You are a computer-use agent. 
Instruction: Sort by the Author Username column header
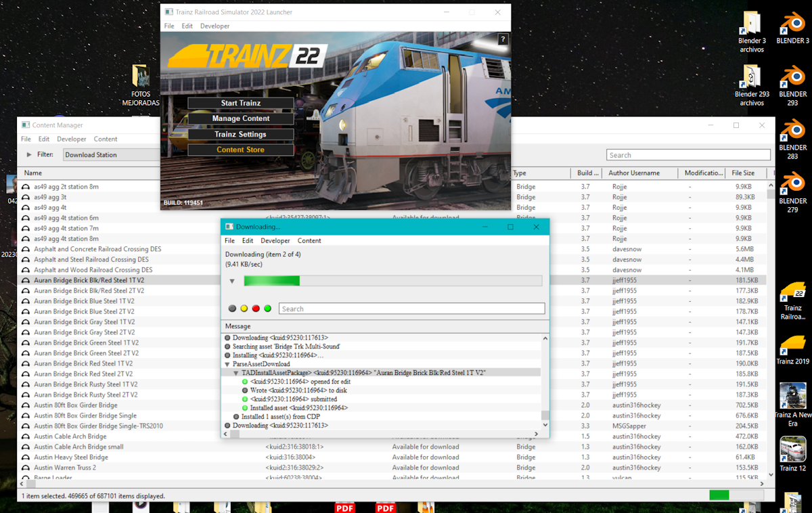pyautogui.click(x=634, y=173)
